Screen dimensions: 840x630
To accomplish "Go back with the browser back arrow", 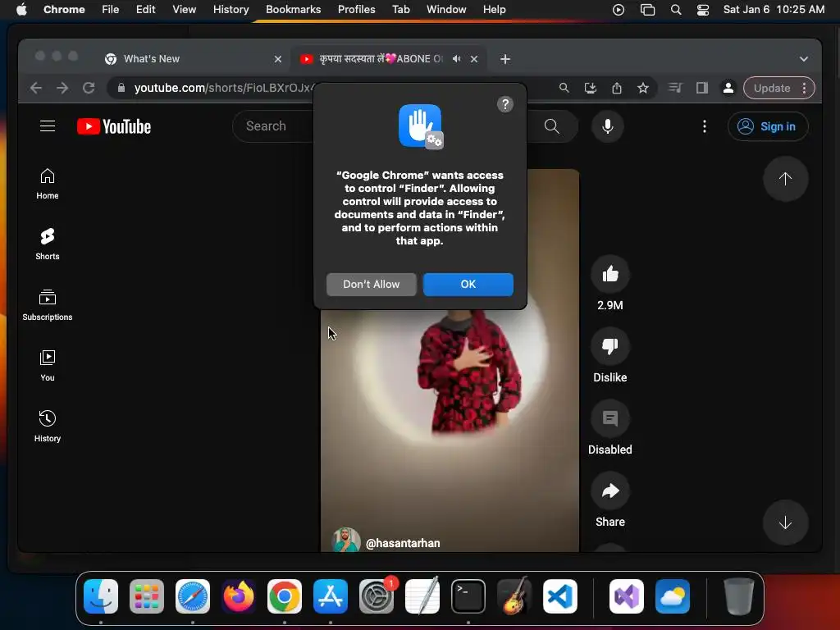I will [x=36, y=88].
